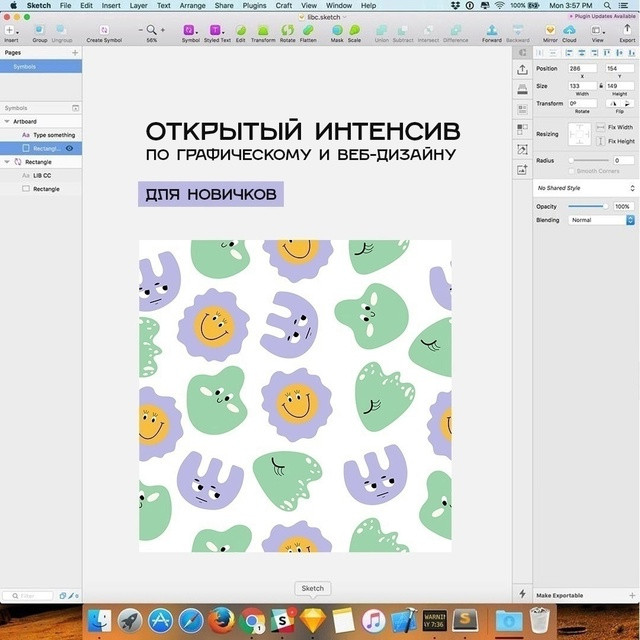This screenshot has height=640, width=640.
Task: Click the Export icon in toolbar
Action: coord(627,31)
